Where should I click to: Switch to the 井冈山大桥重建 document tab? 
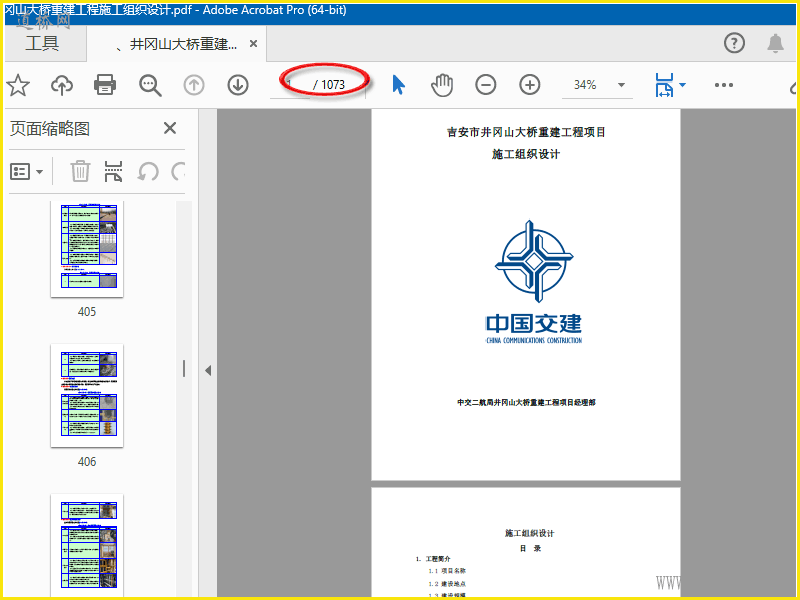coord(176,44)
